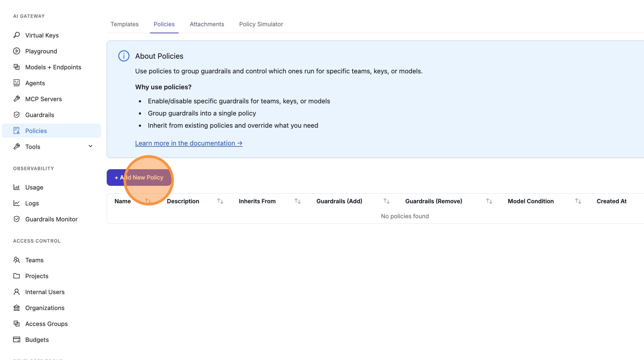Switch to the Templates tab

click(124, 24)
